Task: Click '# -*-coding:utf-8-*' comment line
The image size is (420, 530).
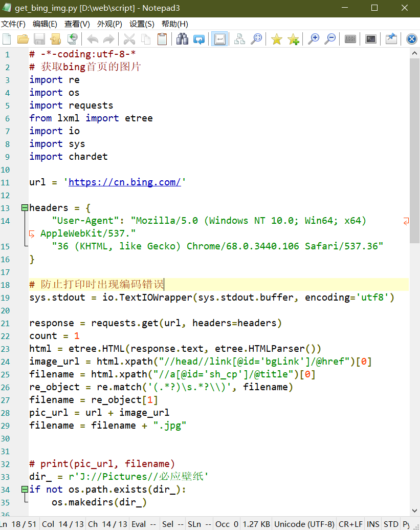Action: pos(82,54)
